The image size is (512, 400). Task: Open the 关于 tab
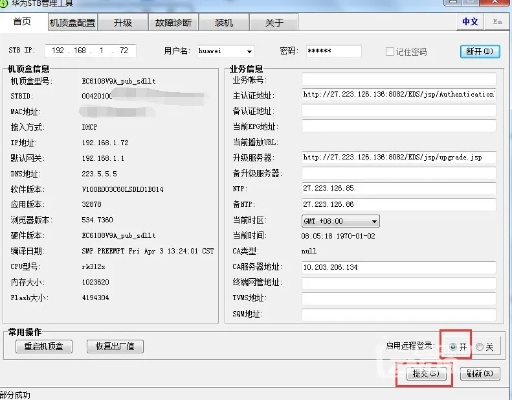274,23
